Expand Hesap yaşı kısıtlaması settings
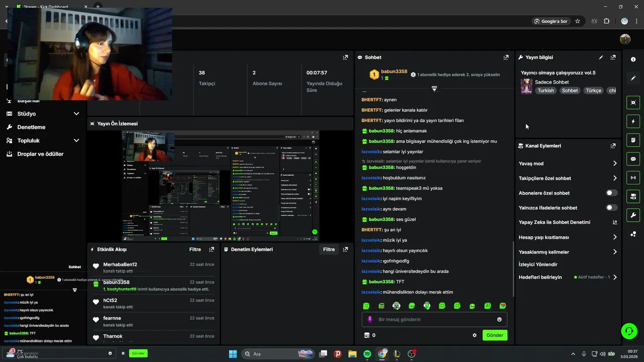Image resolution: width=644 pixels, height=362 pixels. point(614,237)
